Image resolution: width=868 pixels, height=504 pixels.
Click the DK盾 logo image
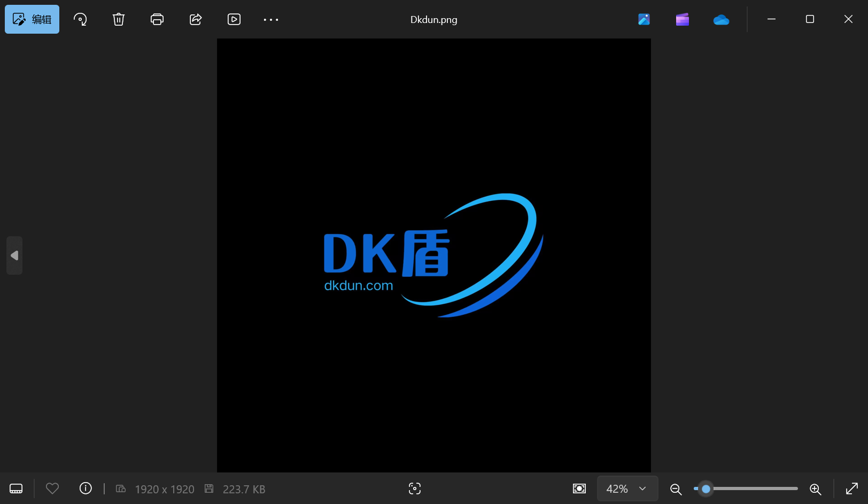433,255
